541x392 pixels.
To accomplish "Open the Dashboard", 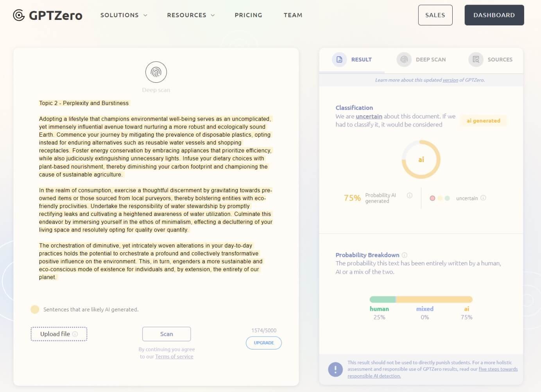I will (x=494, y=15).
